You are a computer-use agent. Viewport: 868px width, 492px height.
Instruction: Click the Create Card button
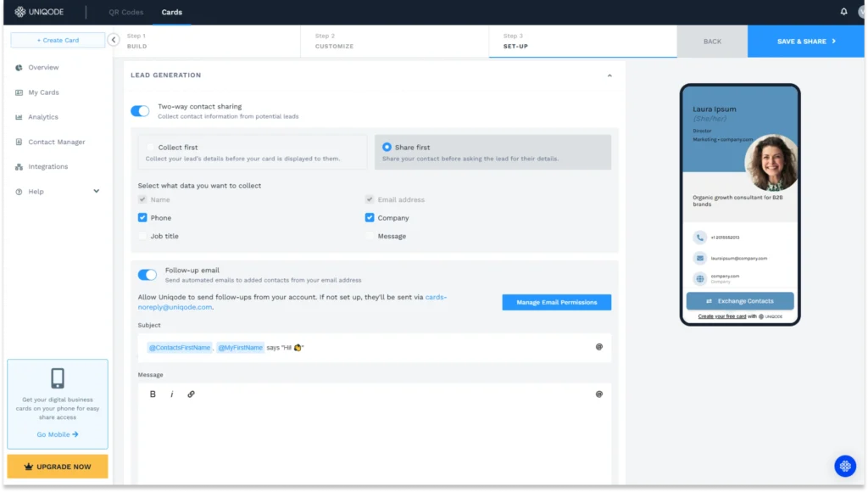(x=58, y=40)
